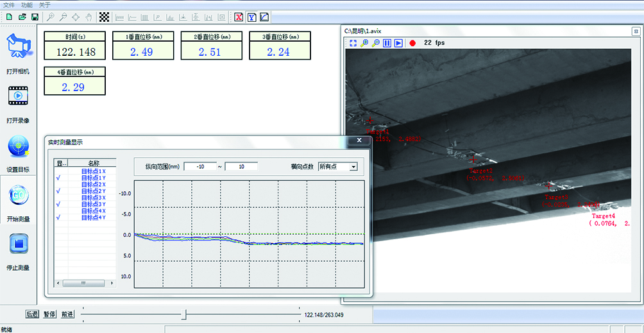
Task: Click the Open Recording (打开录像) icon
Action: (x=19, y=96)
